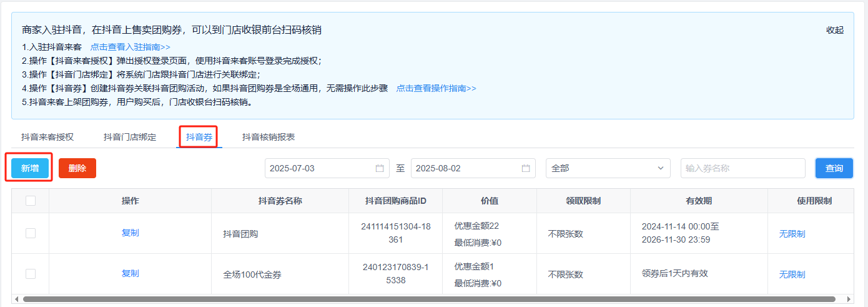Open calendar icon in start date field
Image resolution: width=868 pixels, height=307 pixels.
pyautogui.click(x=380, y=168)
